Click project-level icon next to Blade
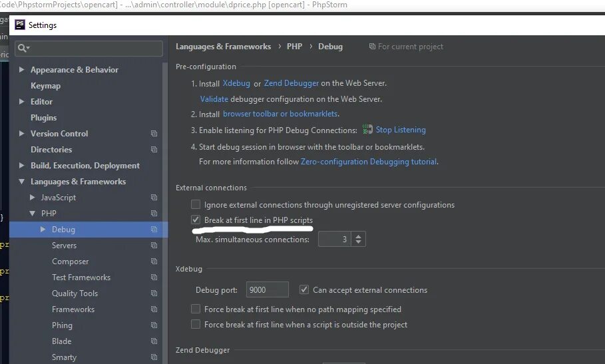 tap(154, 341)
